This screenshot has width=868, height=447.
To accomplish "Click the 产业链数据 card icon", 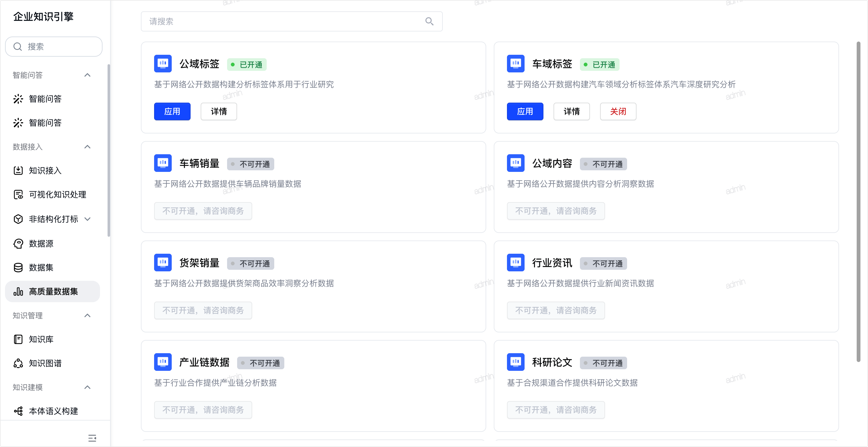I will point(163,362).
